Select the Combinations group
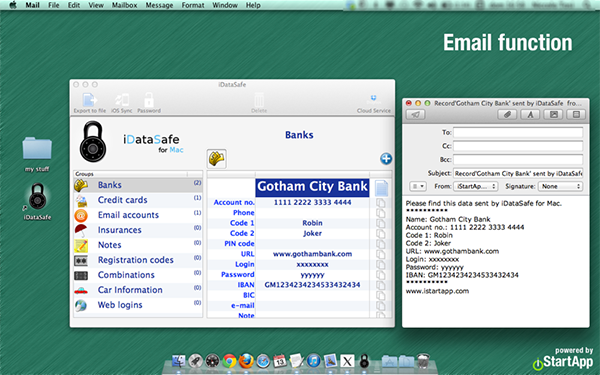 coord(138,275)
